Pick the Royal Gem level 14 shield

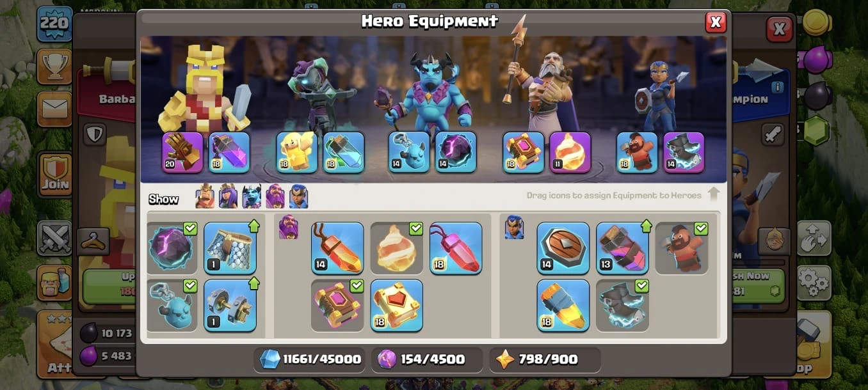[563, 248]
